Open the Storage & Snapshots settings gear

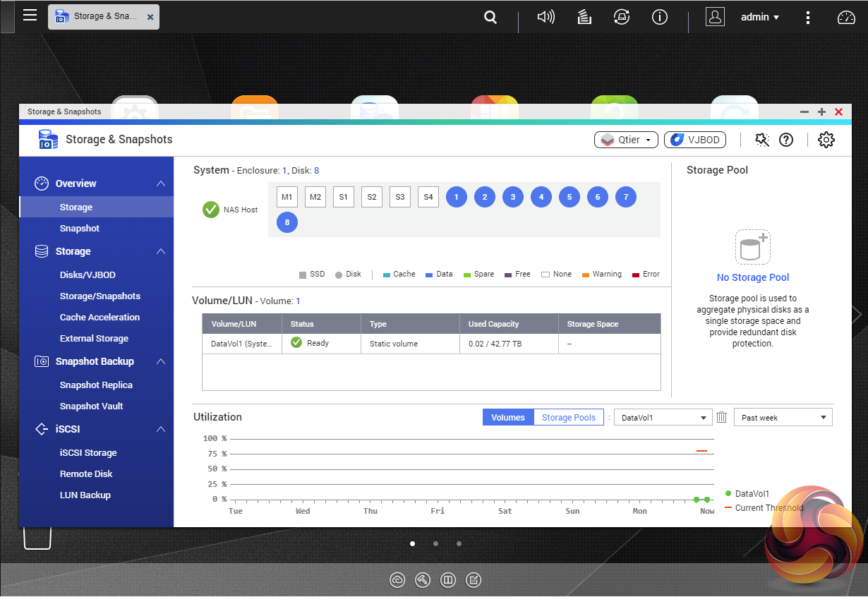coord(826,140)
